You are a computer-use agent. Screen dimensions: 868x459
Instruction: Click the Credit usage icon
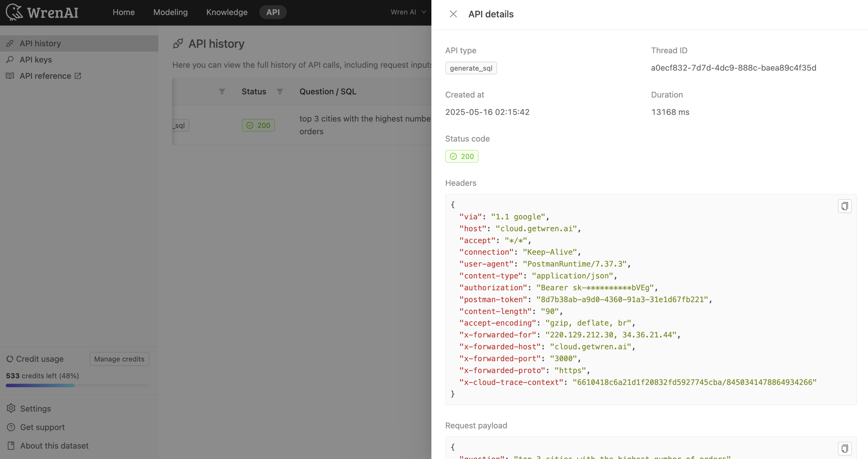point(10,359)
